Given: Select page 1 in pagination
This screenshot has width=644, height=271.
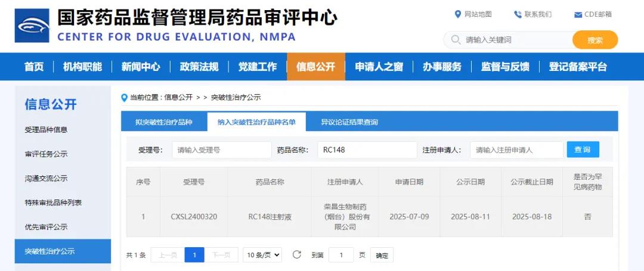Looking at the screenshot, I should [194, 255].
